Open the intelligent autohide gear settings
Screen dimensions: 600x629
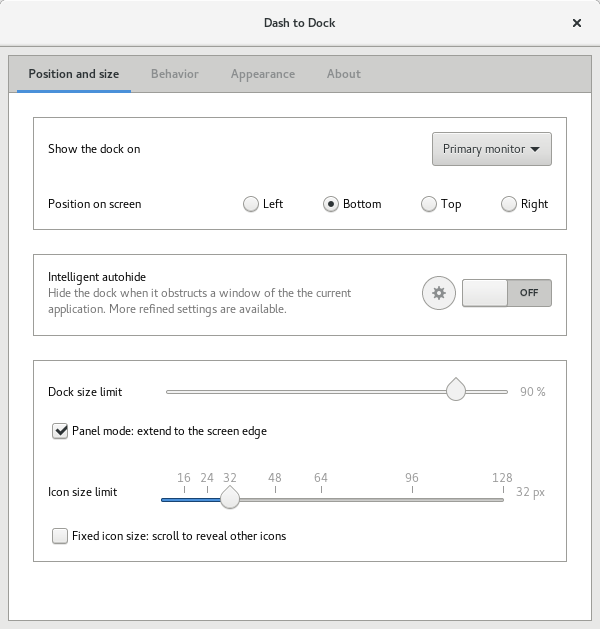pyautogui.click(x=438, y=294)
